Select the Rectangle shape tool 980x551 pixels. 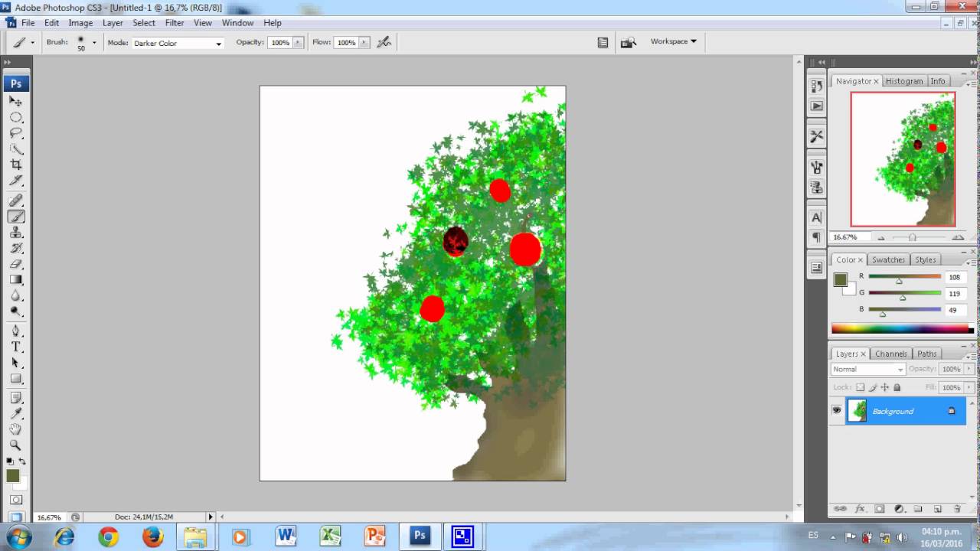[x=16, y=379]
